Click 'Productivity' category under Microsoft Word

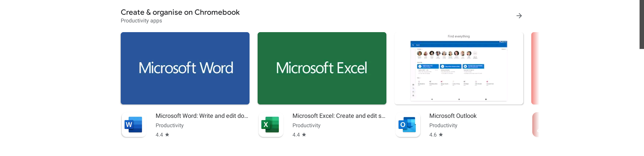click(169, 126)
